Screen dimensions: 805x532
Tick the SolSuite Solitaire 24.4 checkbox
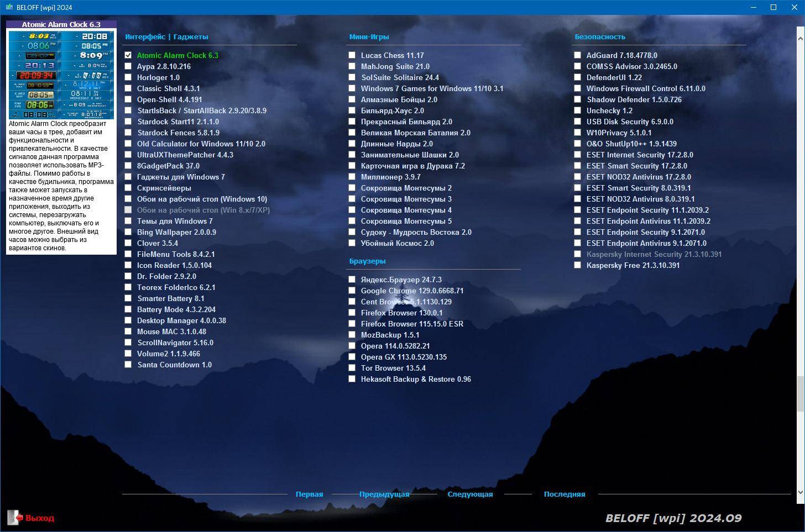(x=352, y=77)
